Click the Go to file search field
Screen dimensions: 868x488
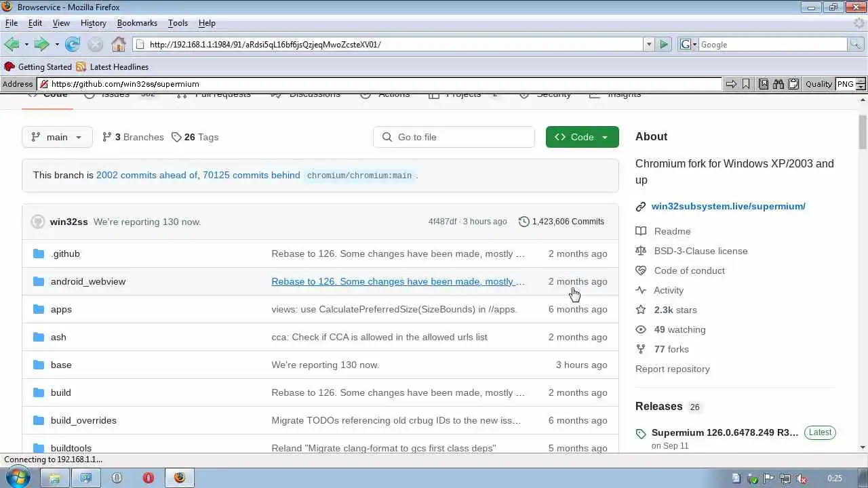pyautogui.click(x=454, y=137)
